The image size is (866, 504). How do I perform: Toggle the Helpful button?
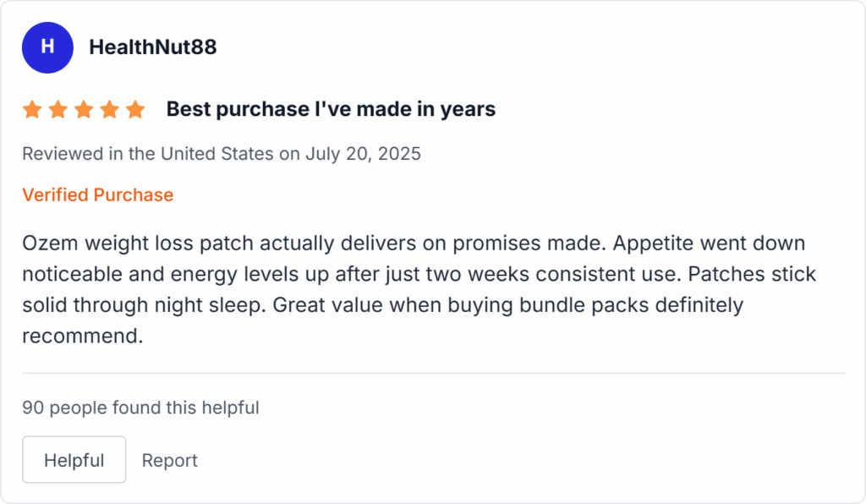[74, 459]
